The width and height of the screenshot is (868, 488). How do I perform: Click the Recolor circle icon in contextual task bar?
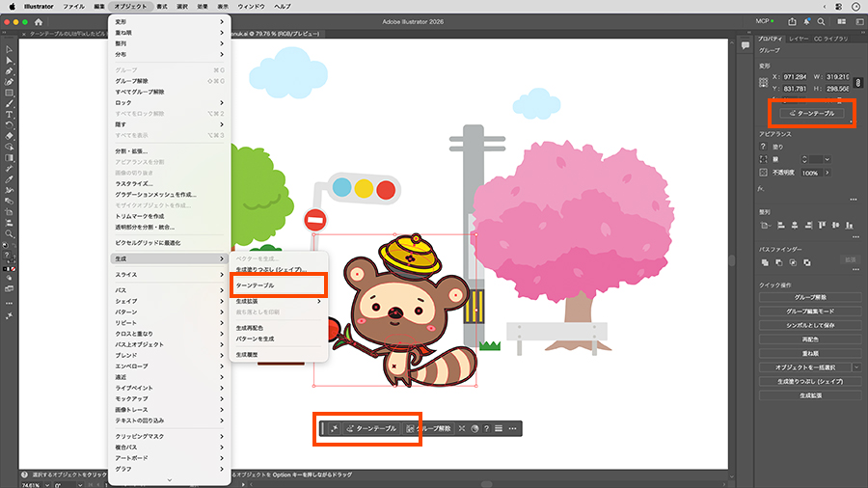[475, 429]
